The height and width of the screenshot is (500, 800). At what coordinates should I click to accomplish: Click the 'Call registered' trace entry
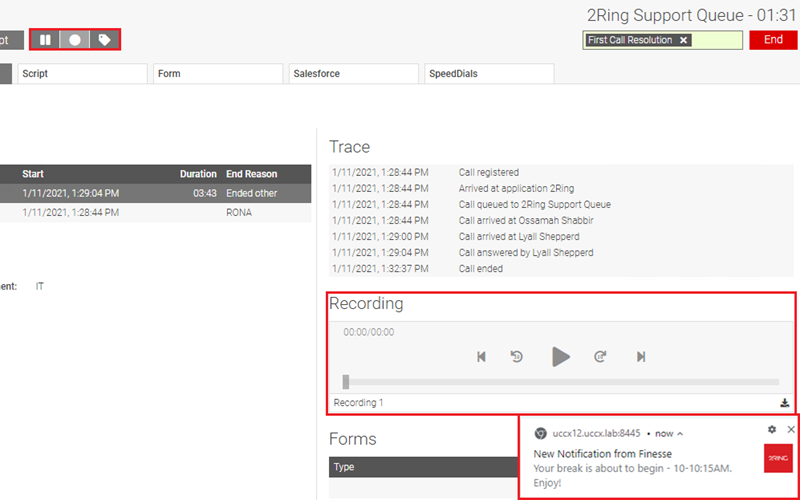coord(489,172)
